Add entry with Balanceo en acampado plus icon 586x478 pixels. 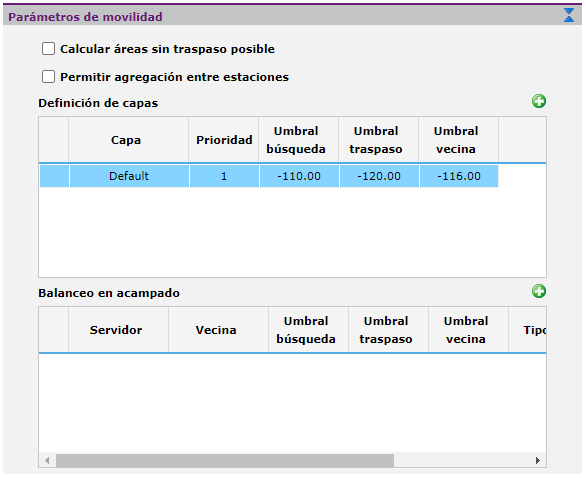coord(539,291)
